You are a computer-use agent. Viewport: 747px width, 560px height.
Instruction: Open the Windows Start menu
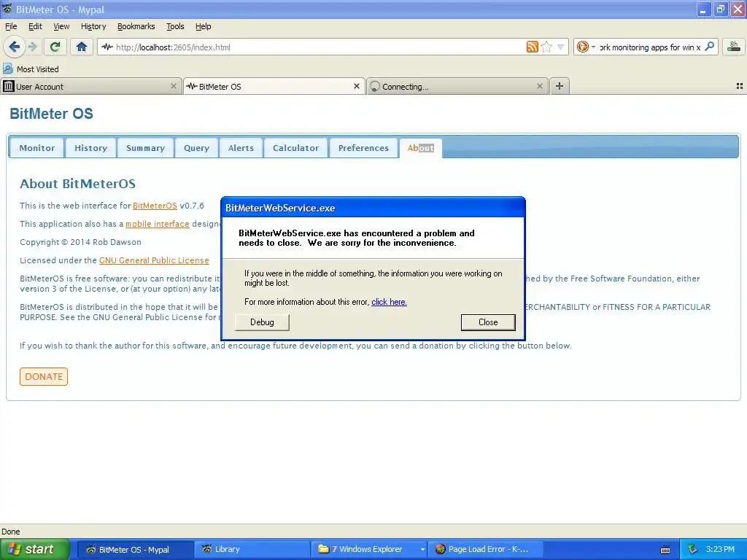pos(35,549)
